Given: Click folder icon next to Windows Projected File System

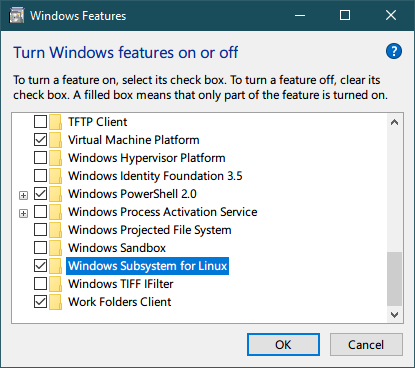Looking at the screenshot, I should [55, 230].
